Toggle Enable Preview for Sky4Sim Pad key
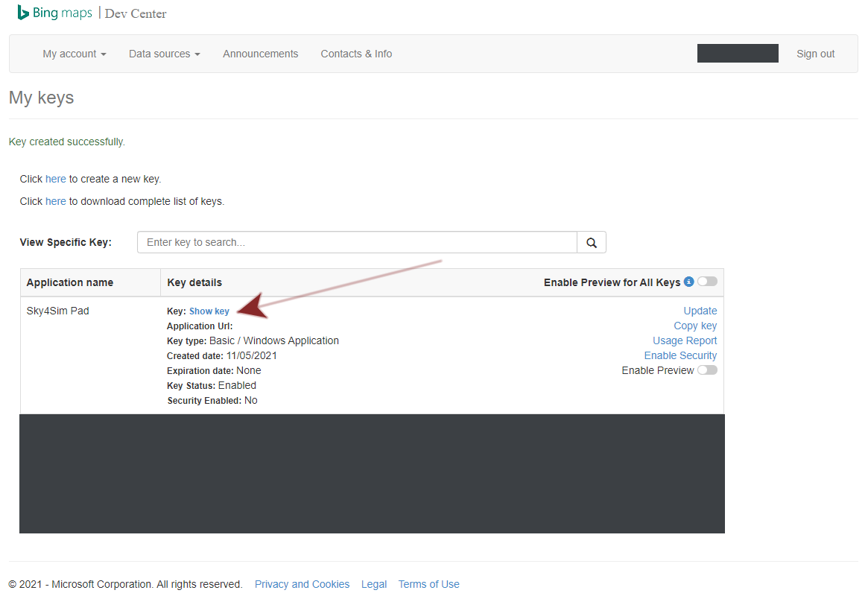 [x=707, y=370]
